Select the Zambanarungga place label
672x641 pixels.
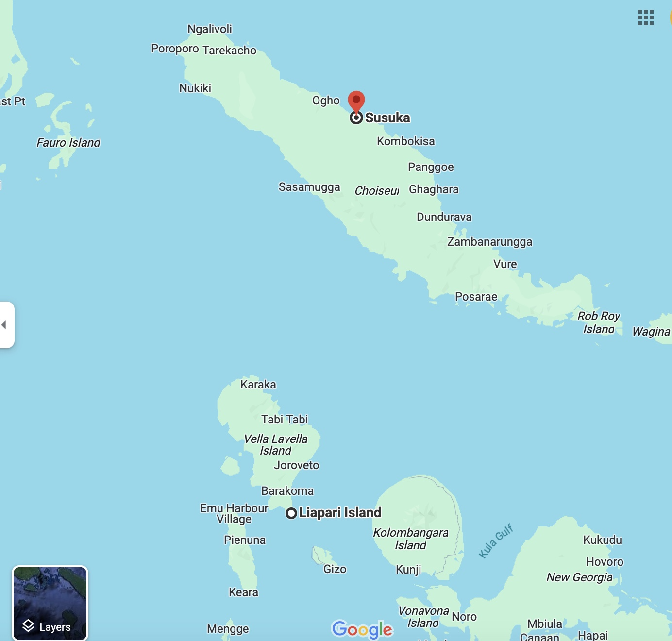click(489, 242)
